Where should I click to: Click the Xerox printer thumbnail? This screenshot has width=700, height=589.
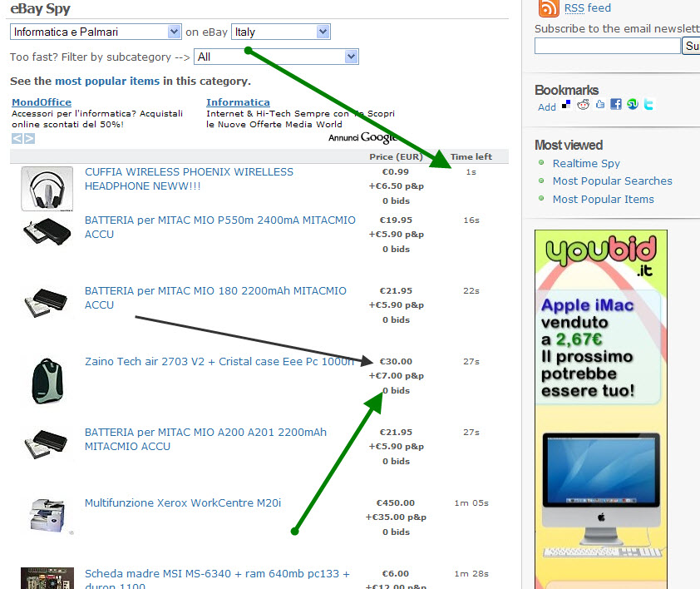[x=47, y=516]
